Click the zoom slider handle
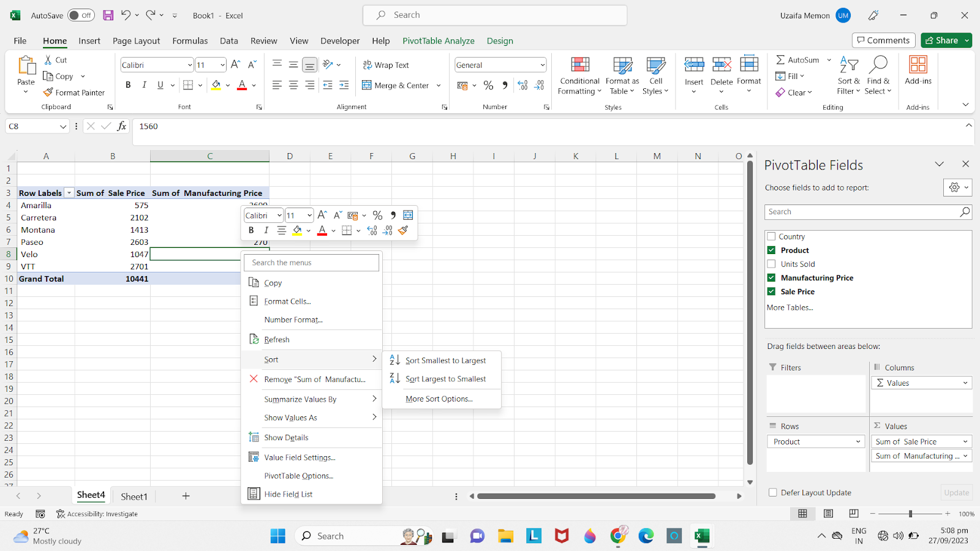Screen dimensions: 980x551 [x=910, y=514]
